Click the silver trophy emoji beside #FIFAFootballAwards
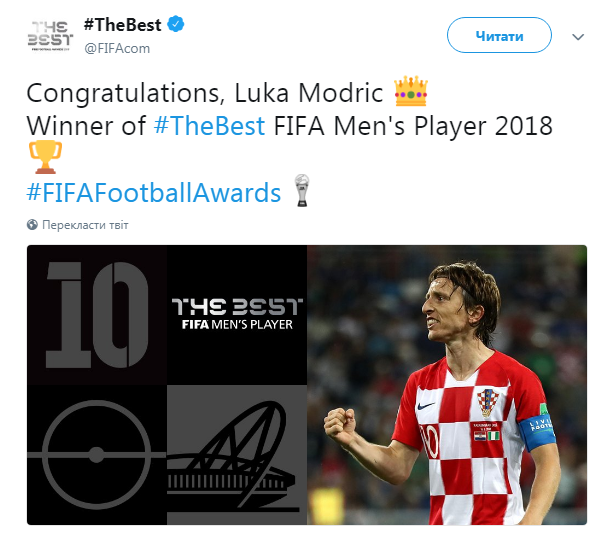Screen dimensions: 609x541 300,191
